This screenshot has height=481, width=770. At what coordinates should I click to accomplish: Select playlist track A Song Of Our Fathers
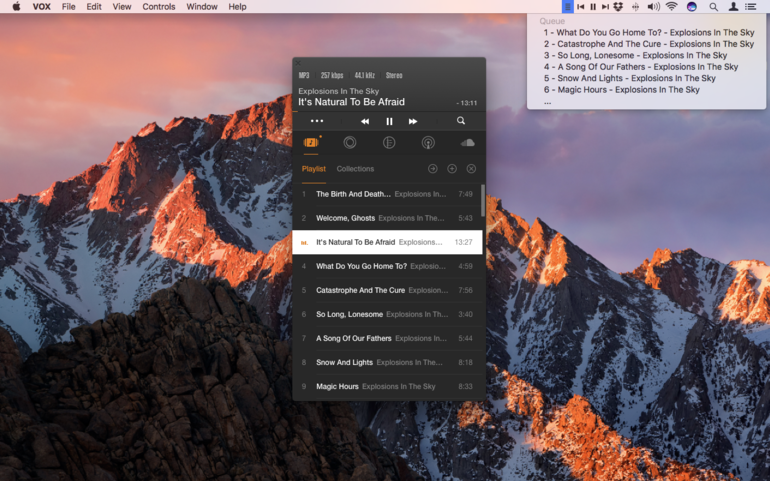pyautogui.click(x=387, y=339)
